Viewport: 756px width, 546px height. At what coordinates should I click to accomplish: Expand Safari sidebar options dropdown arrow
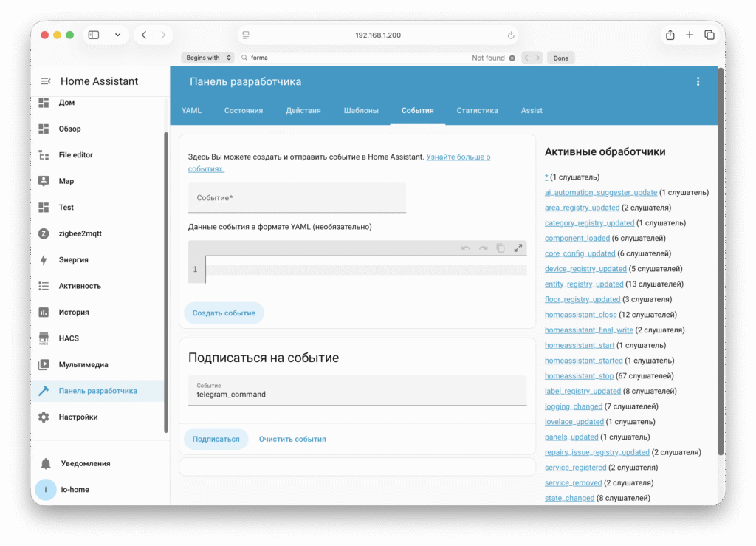(117, 35)
